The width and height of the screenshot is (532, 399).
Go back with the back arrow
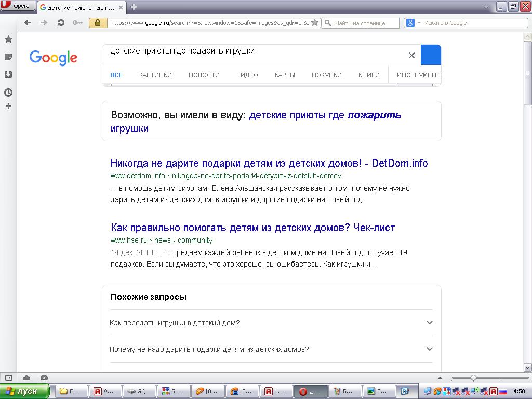pyautogui.click(x=28, y=23)
